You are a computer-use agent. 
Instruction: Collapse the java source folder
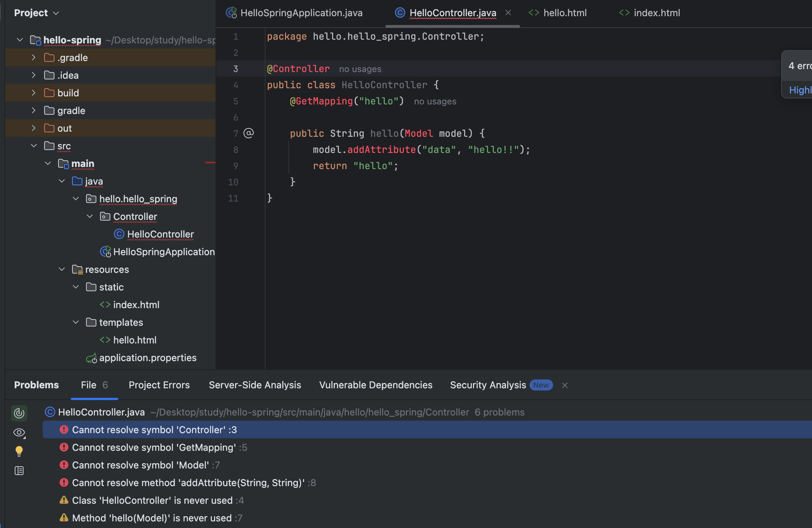61,181
